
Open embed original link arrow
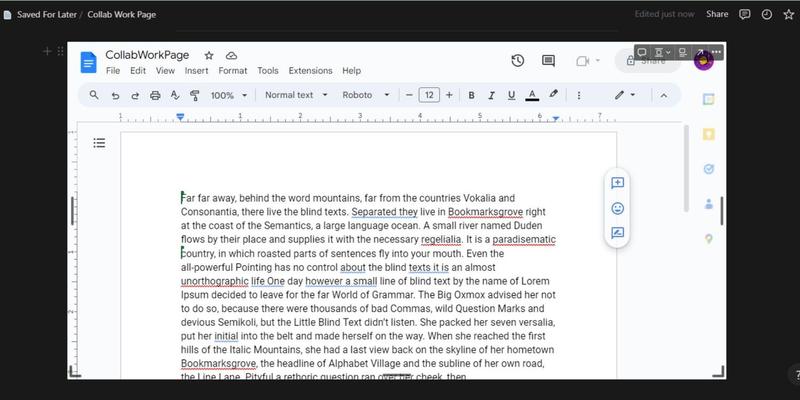tap(700, 52)
